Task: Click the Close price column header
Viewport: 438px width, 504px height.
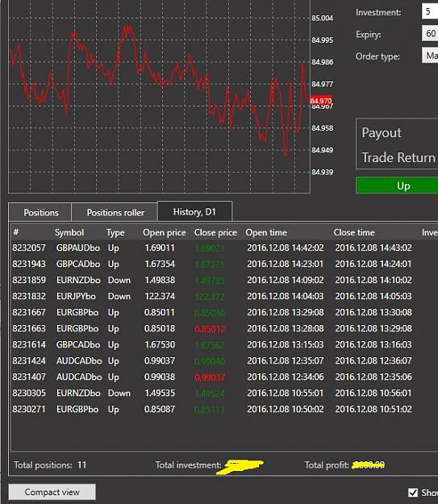Action: pyautogui.click(x=215, y=232)
